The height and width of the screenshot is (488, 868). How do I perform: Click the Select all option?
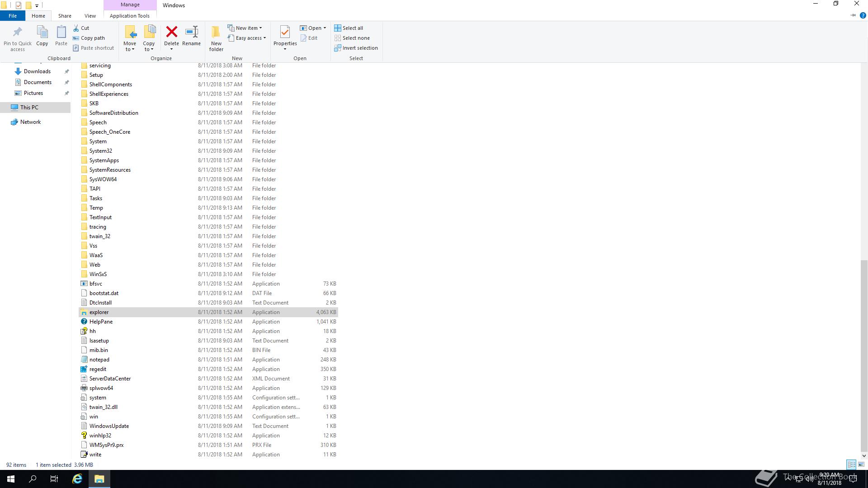[349, 28]
